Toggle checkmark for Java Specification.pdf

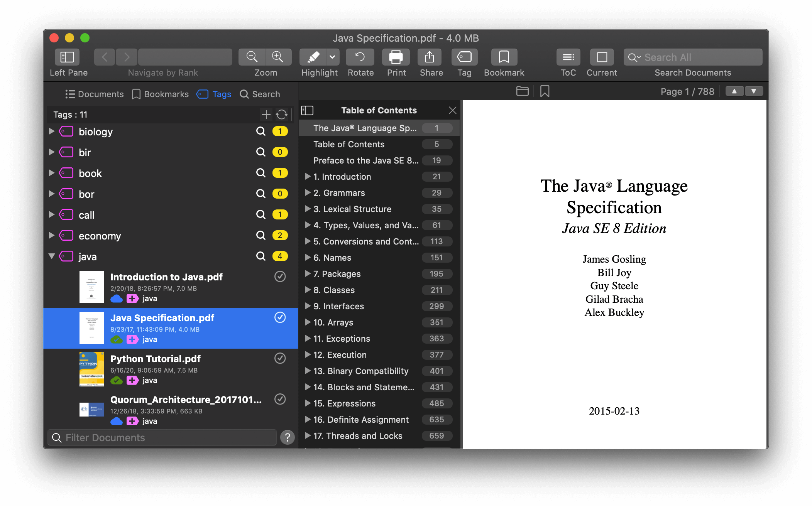point(280,317)
